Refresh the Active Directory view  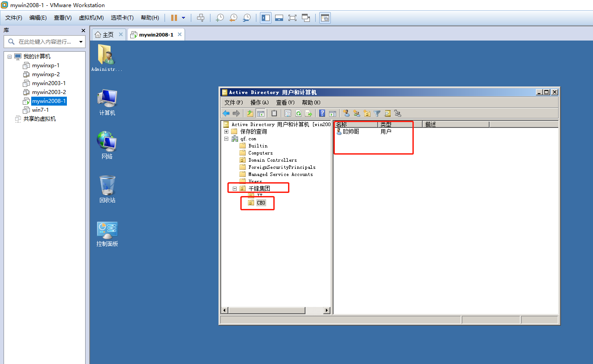click(298, 113)
